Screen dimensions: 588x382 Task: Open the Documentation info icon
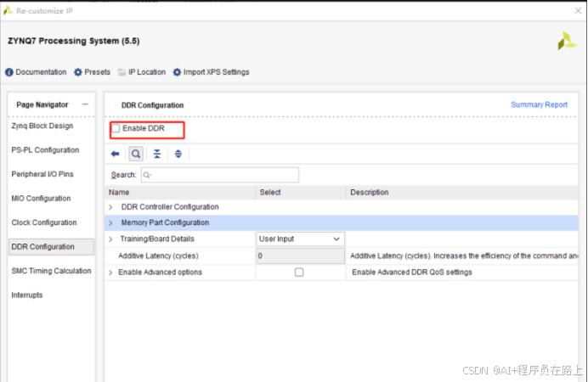pyautogui.click(x=9, y=72)
